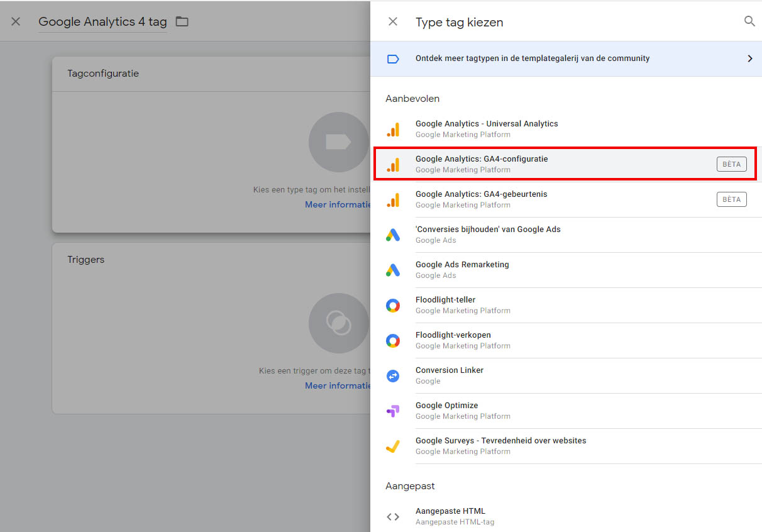Open 'Meer informatie' link under Tagconfiguratie

click(x=338, y=204)
